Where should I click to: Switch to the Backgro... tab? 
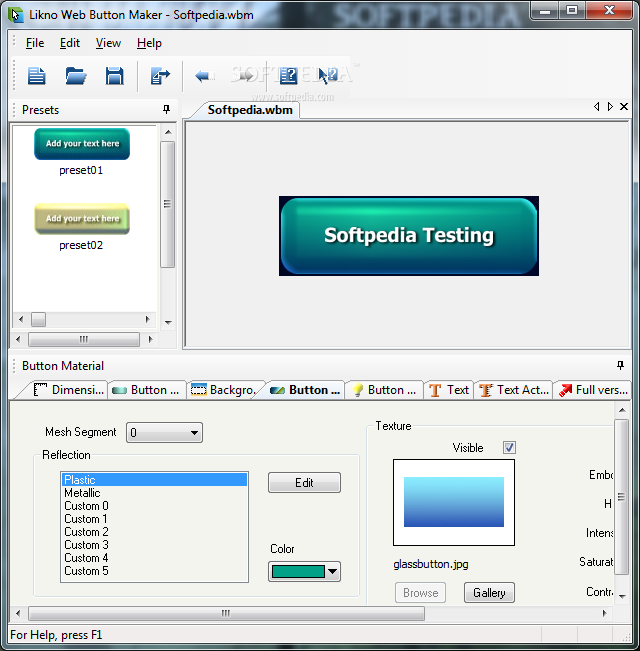coord(226,390)
